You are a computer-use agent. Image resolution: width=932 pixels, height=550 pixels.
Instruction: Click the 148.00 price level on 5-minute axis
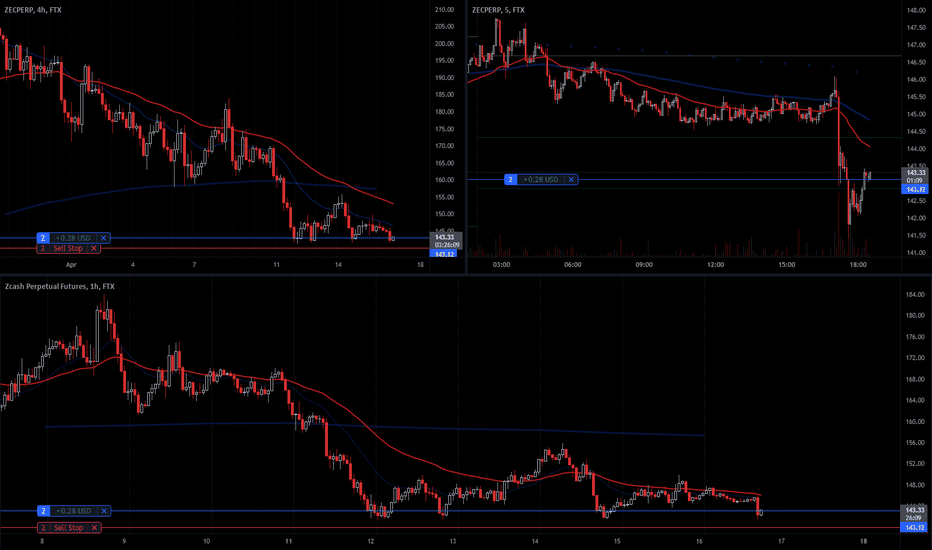[916, 10]
